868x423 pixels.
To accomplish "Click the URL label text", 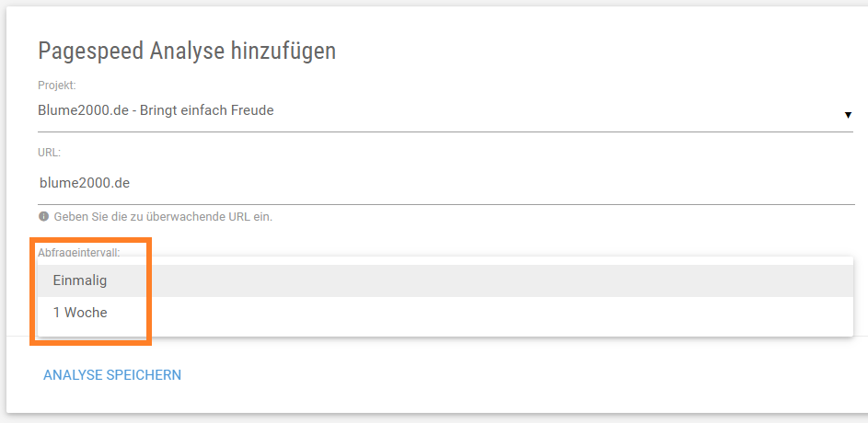I will (x=50, y=153).
